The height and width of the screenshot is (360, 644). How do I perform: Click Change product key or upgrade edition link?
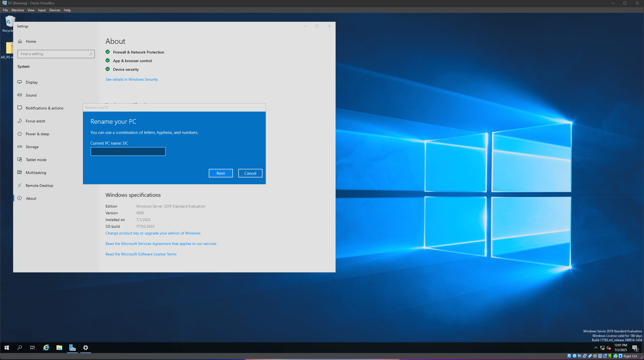pyautogui.click(x=153, y=233)
